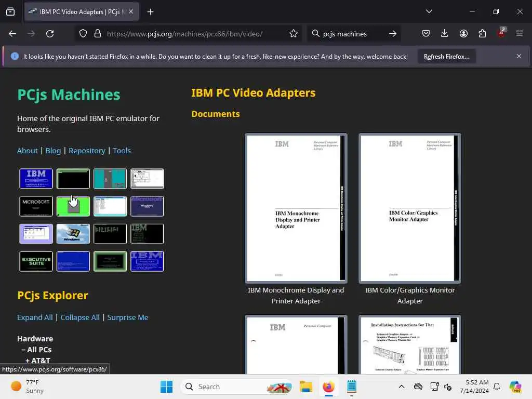Click the taskbar Search box
532x399 pixels.
coord(237,387)
